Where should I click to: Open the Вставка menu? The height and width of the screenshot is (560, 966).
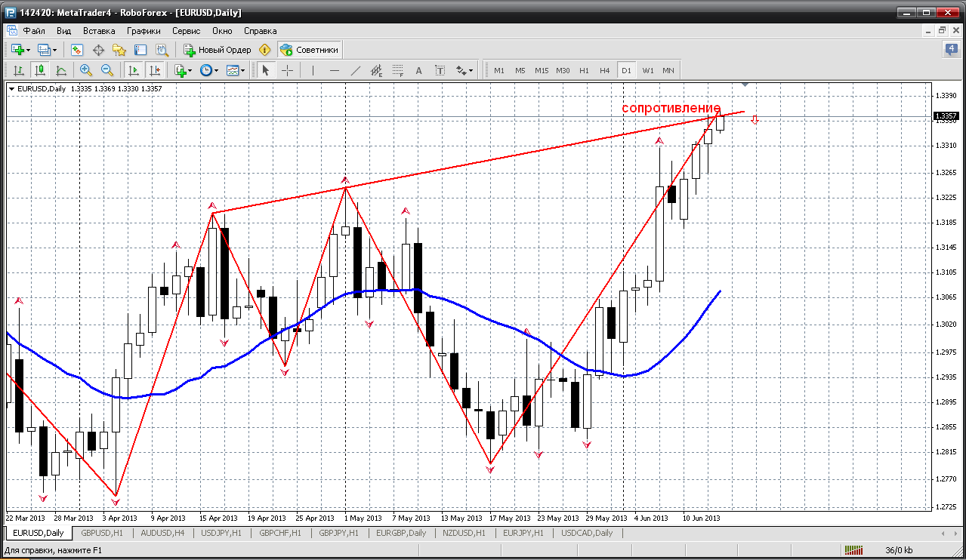99,31
